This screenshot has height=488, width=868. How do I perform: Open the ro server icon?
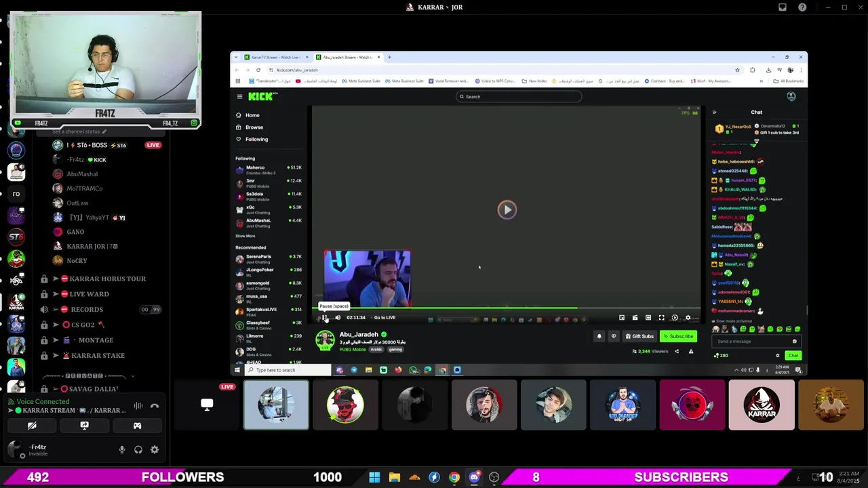pyautogui.click(x=16, y=193)
